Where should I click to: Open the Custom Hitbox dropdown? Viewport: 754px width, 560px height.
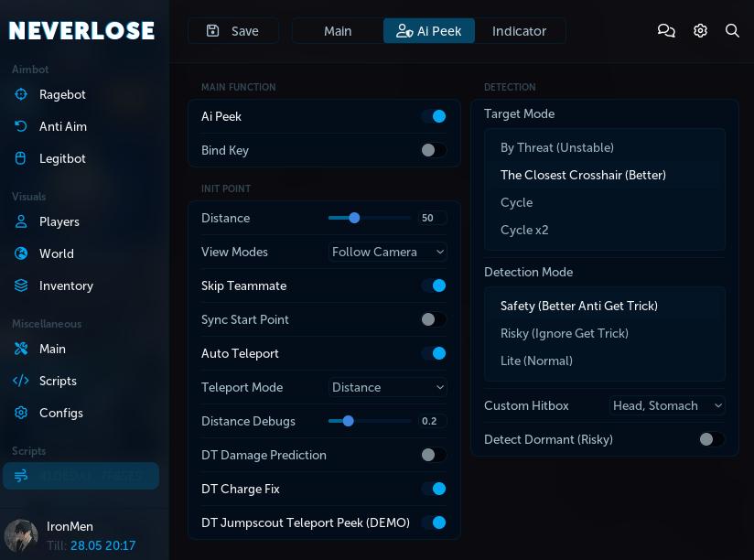tap(668, 405)
